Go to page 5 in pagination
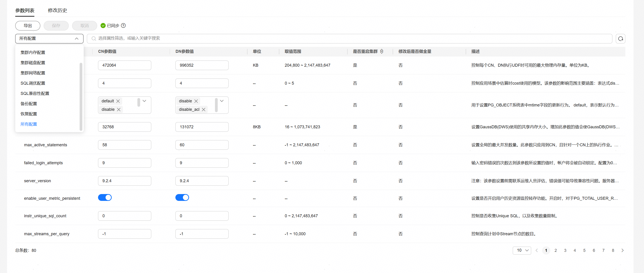 [x=584, y=250]
